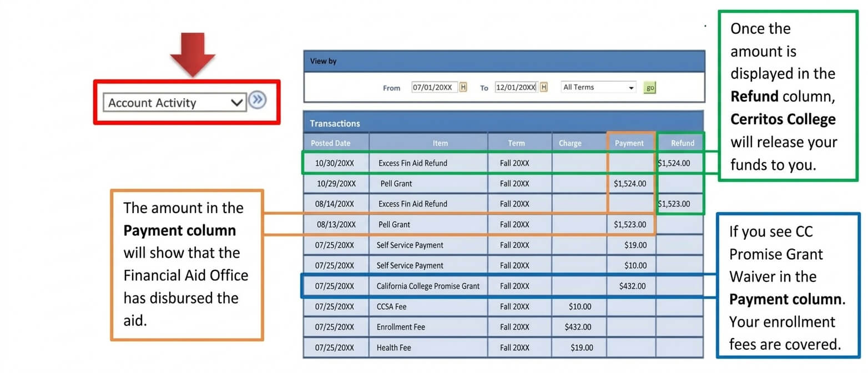Select the Excess Fin Aid Refund dated 08/14/20XX
The image size is (868, 373).
(x=413, y=204)
